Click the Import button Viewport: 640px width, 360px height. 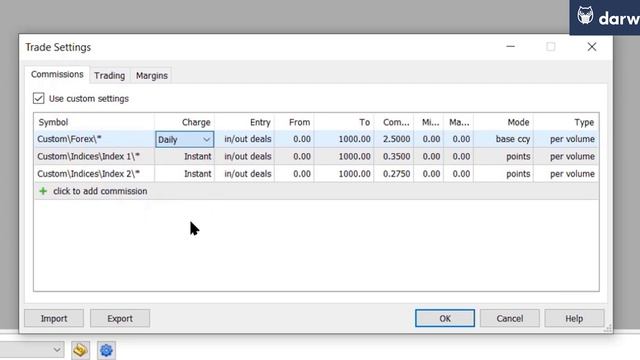click(x=54, y=318)
